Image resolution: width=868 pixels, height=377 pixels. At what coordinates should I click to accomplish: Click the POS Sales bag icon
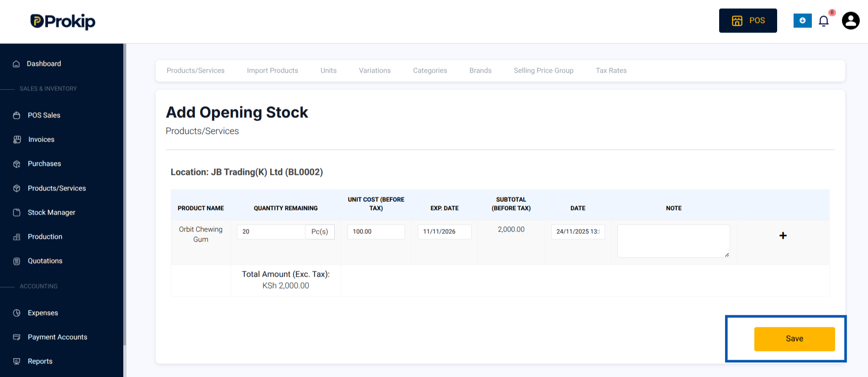coord(17,115)
